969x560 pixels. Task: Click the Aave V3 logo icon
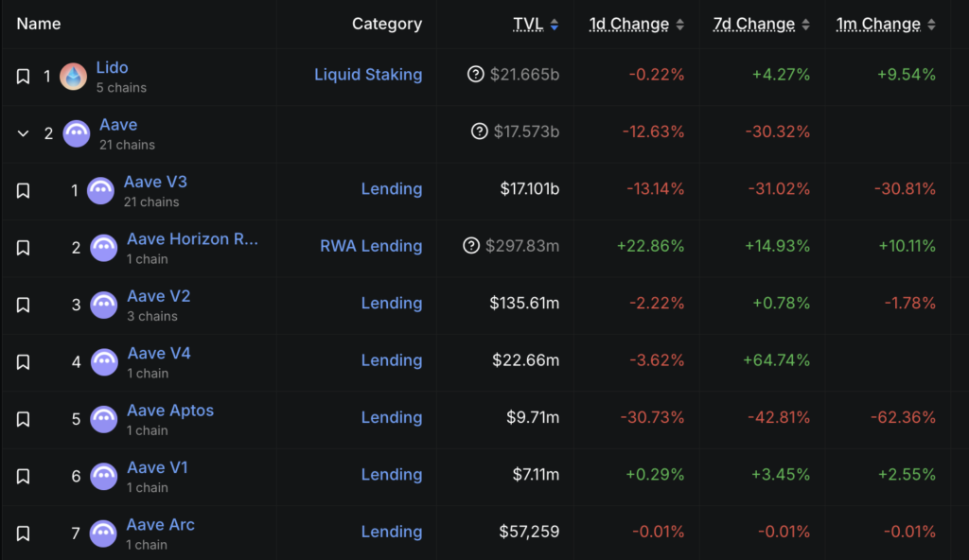[101, 191]
